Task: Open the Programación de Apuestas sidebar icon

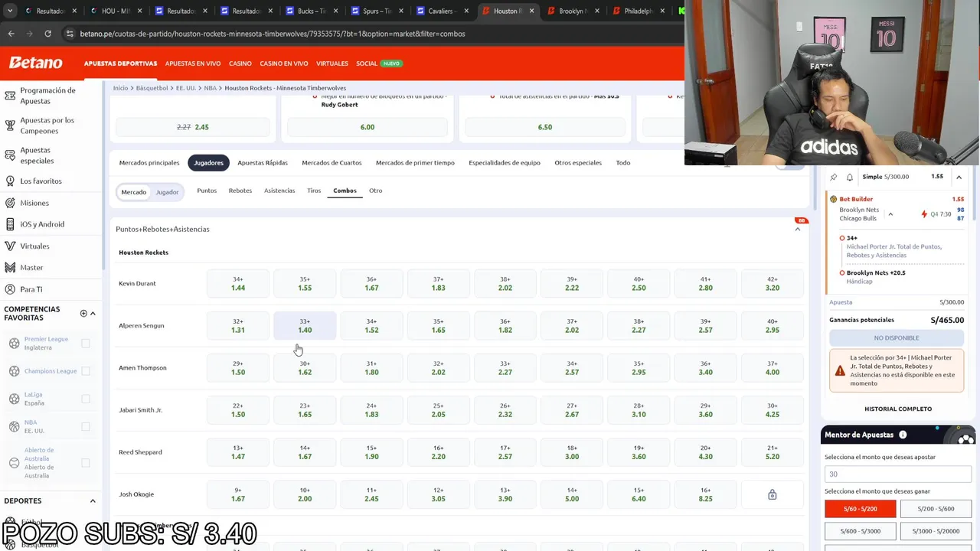Action: click(10, 96)
